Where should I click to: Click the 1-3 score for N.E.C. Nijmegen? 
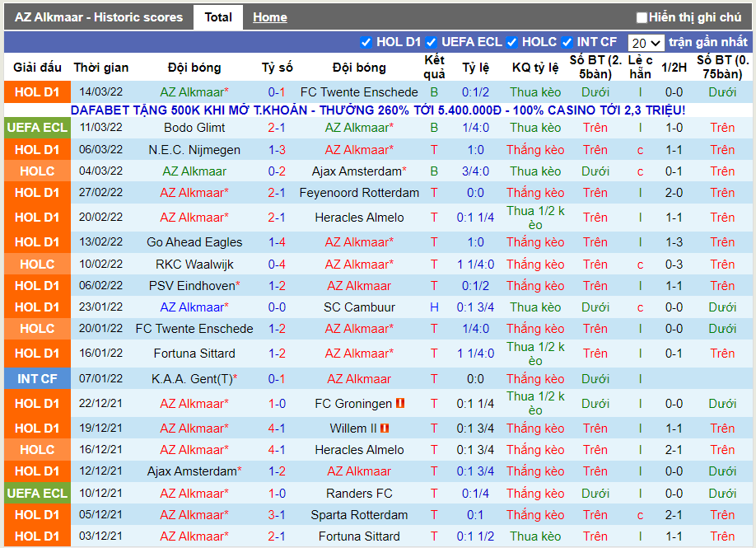pyautogui.click(x=277, y=150)
